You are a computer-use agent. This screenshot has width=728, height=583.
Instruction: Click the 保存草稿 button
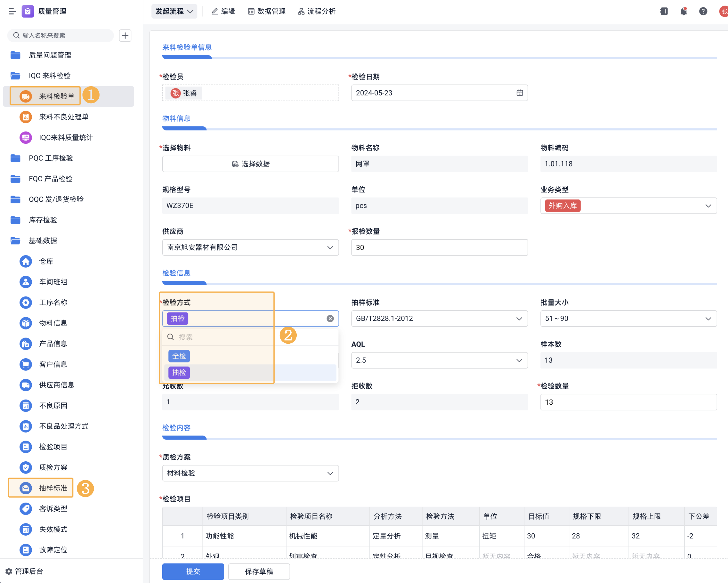click(259, 572)
